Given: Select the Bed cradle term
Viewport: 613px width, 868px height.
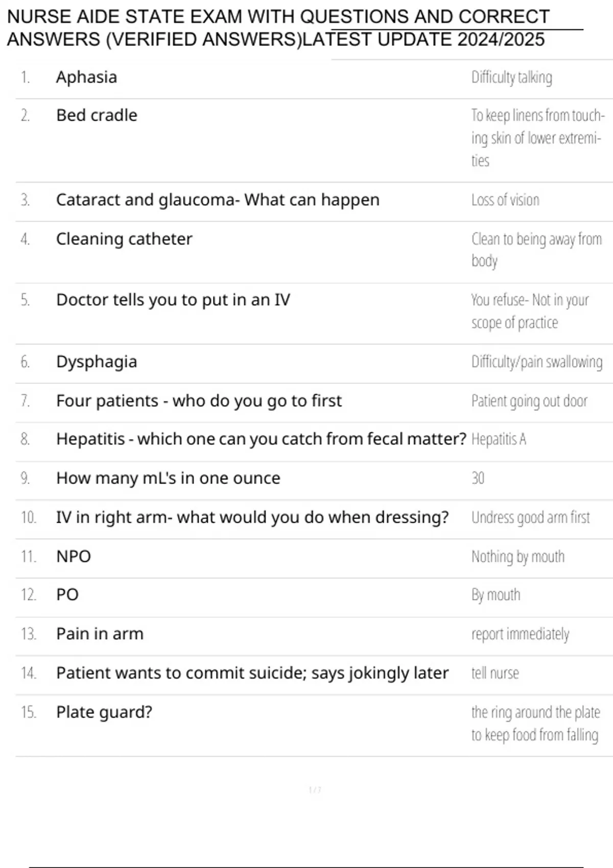Looking at the screenshot, I should click(x=97, y=115).
